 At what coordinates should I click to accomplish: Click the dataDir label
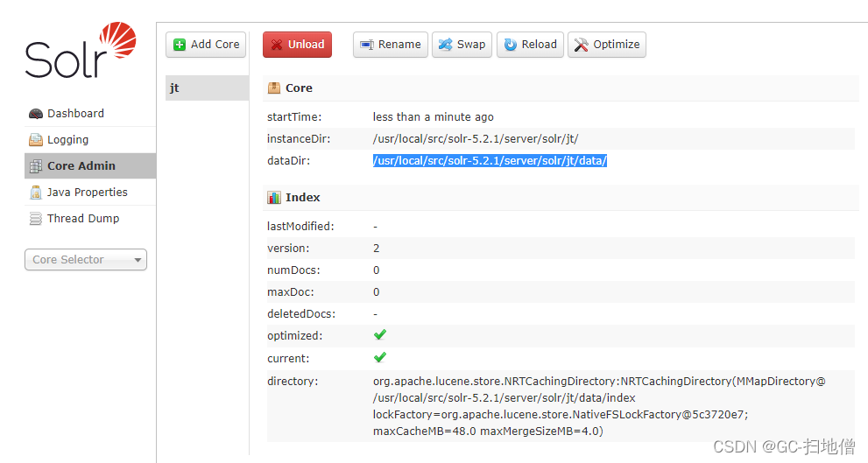tap(288, 161)
